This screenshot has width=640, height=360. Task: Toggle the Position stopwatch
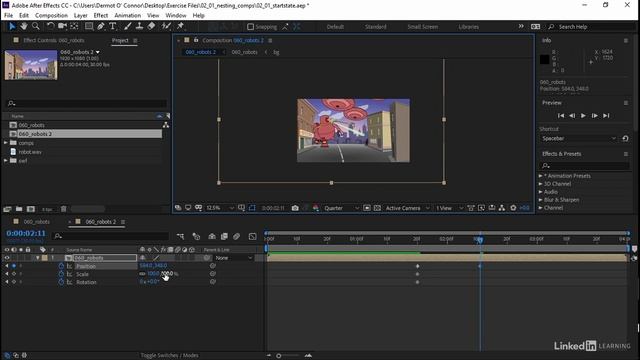pos(61,266)
